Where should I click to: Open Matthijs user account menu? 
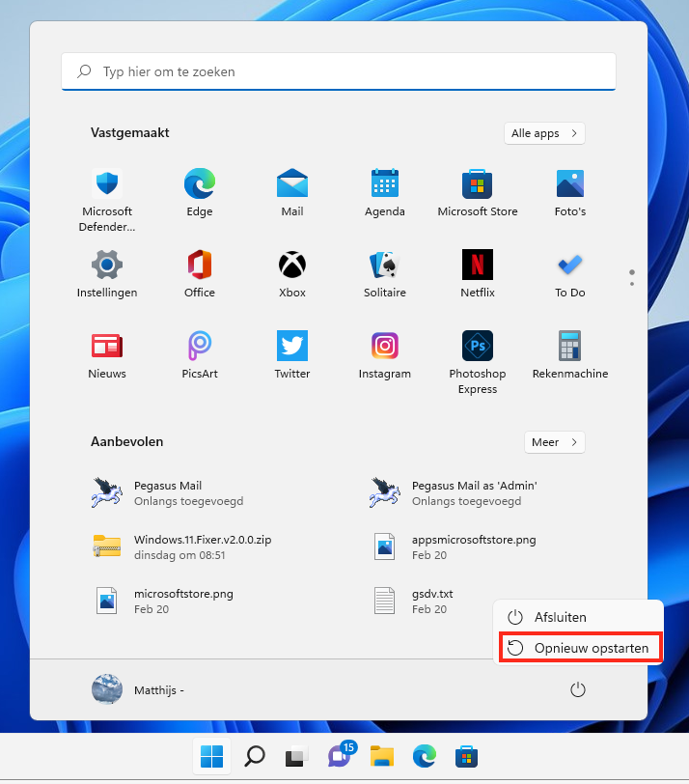pos(137,689)
